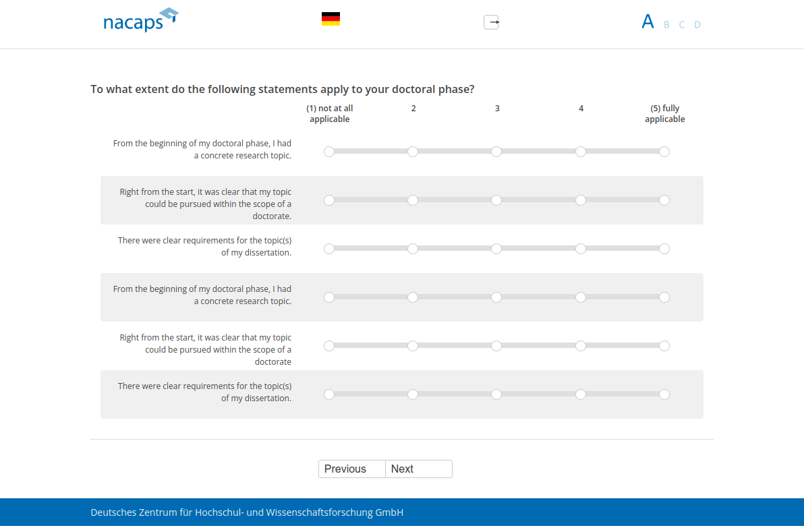
Task: Select the large "A" font size
Action: (648, 22)
